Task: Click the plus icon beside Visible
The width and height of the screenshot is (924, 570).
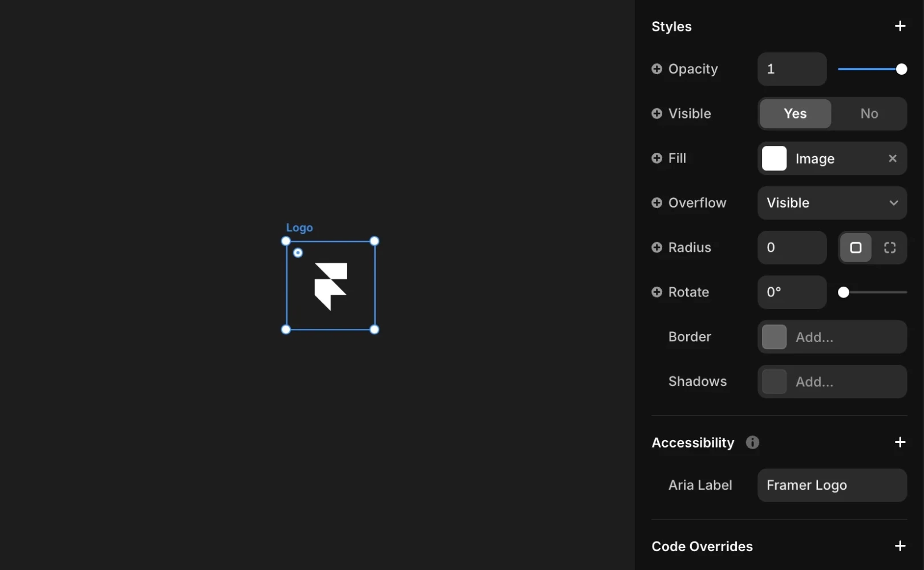Action: (656, 113)
